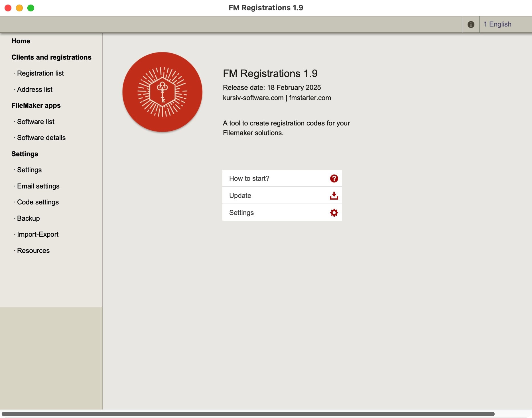The image size is (532, 418).
Task: Click the horizontal scrollbar at bottom
Action: [x=248, y=414]
